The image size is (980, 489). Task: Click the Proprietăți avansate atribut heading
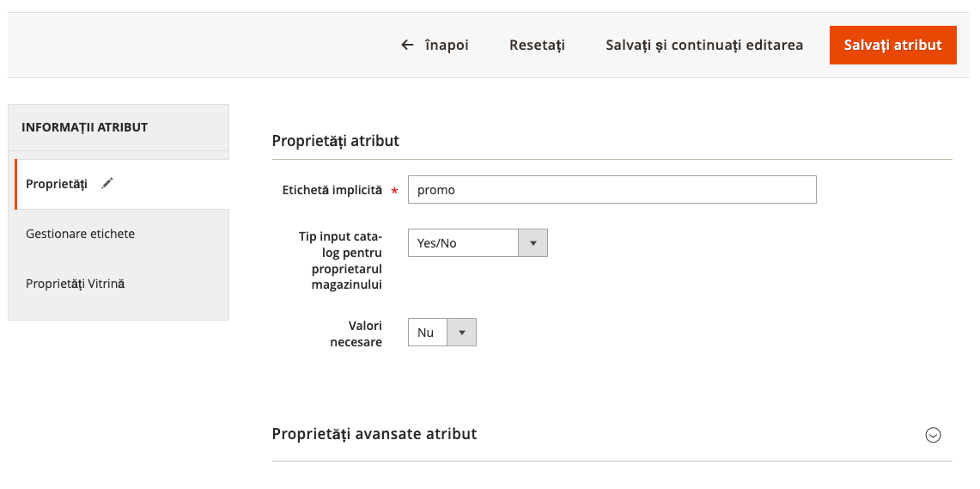click(x=374, y=433)
